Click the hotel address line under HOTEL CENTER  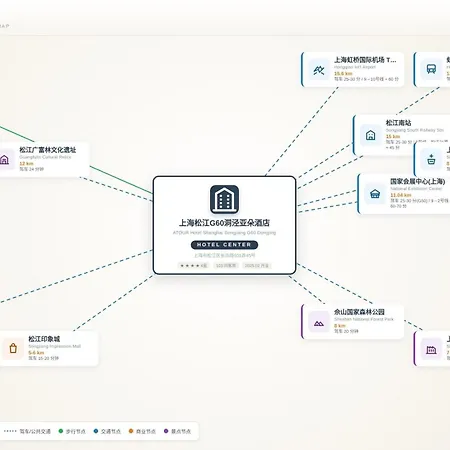click(224, 255)
